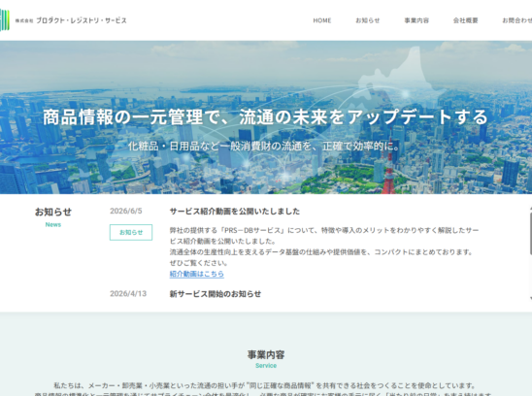This screenshot has height=396, width=532.
Task: Open the 紹介動画はこちら link
Action: pos(197,274)
